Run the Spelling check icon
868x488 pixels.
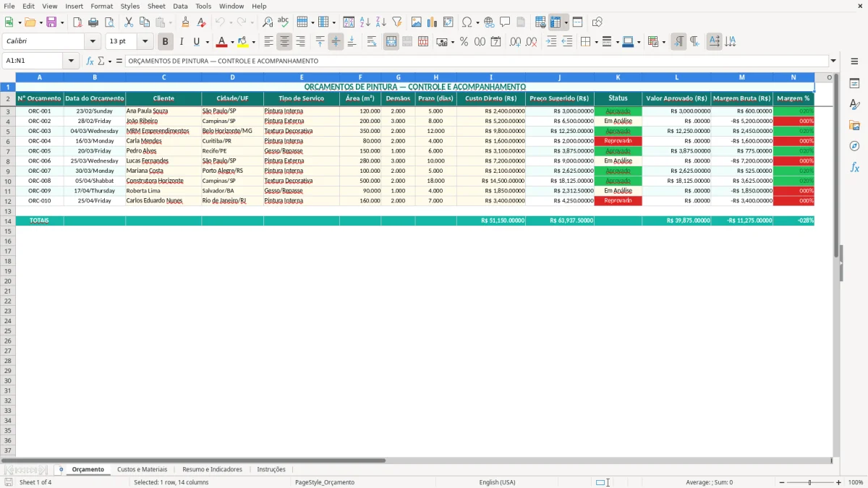284,22
